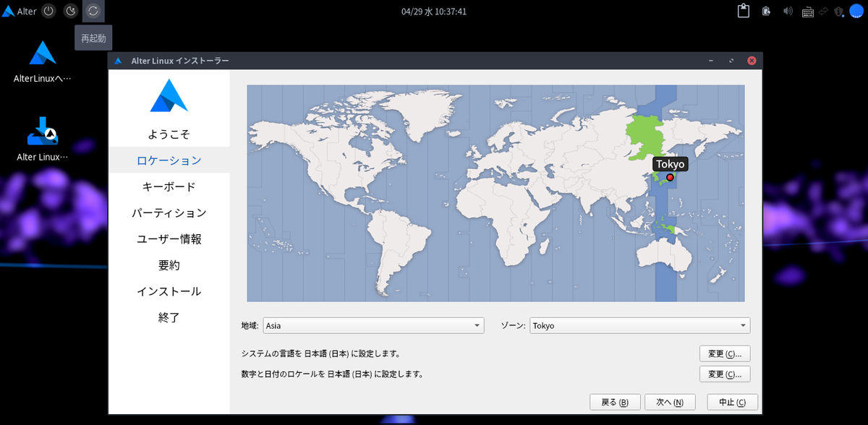Click 変更 button for system language
Viewport: 868px width, 425px height.
click(725, 354)
